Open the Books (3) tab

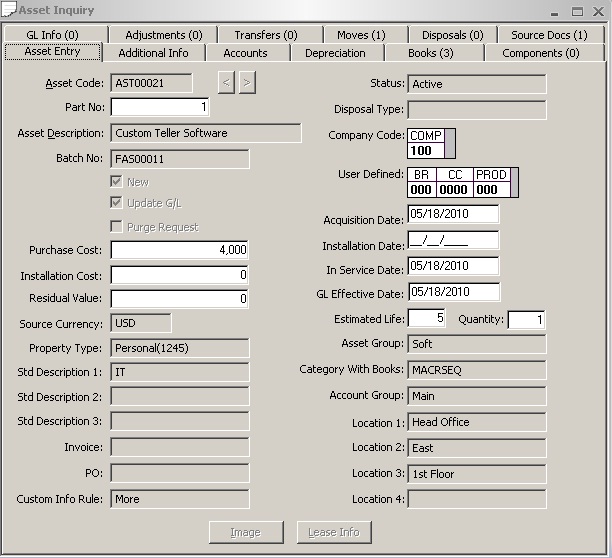click(x=431, y=53)
